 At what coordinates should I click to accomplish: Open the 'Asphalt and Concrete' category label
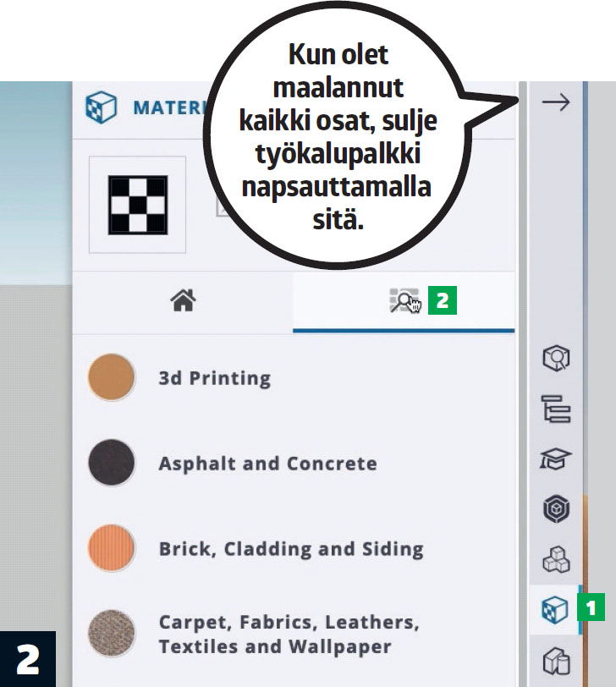tap(267, 464)
